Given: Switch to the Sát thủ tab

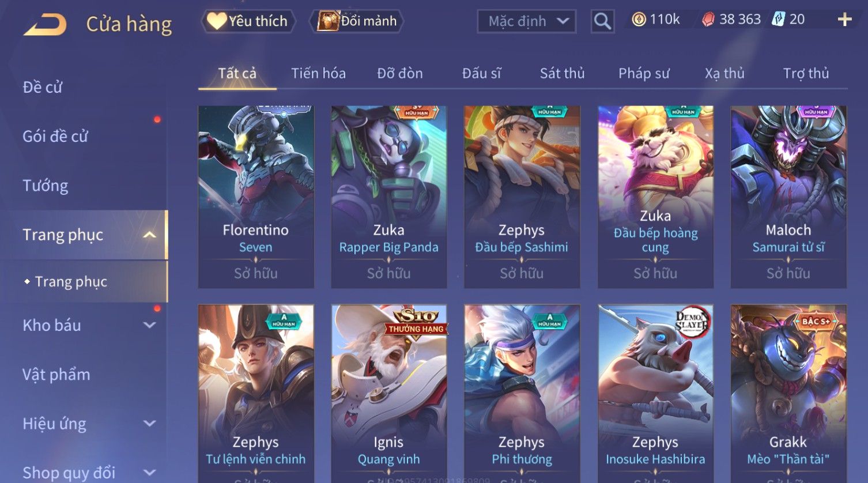Looking at the screenshot, I should click(562, 73).
